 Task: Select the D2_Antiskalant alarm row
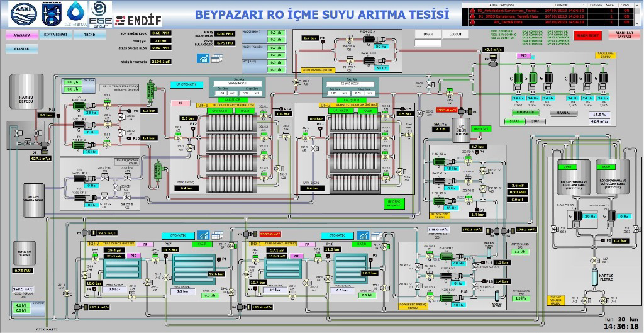coord(547,11)
